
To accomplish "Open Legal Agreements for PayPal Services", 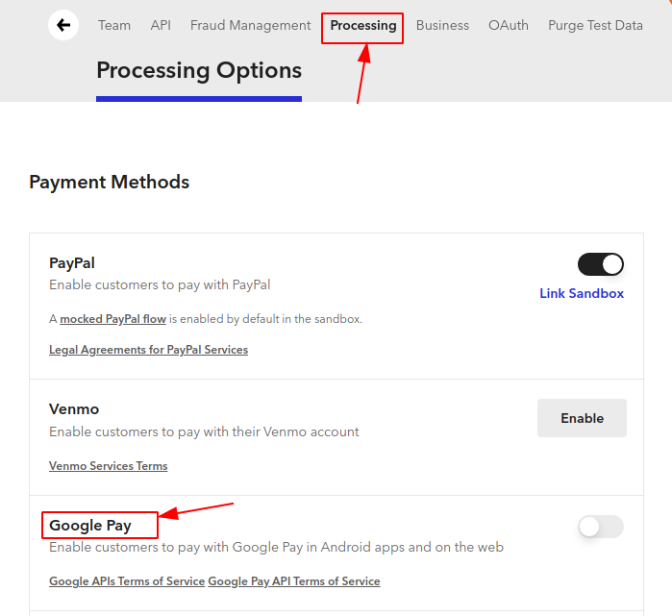I will pyautogui.click(x=148, y=350).
